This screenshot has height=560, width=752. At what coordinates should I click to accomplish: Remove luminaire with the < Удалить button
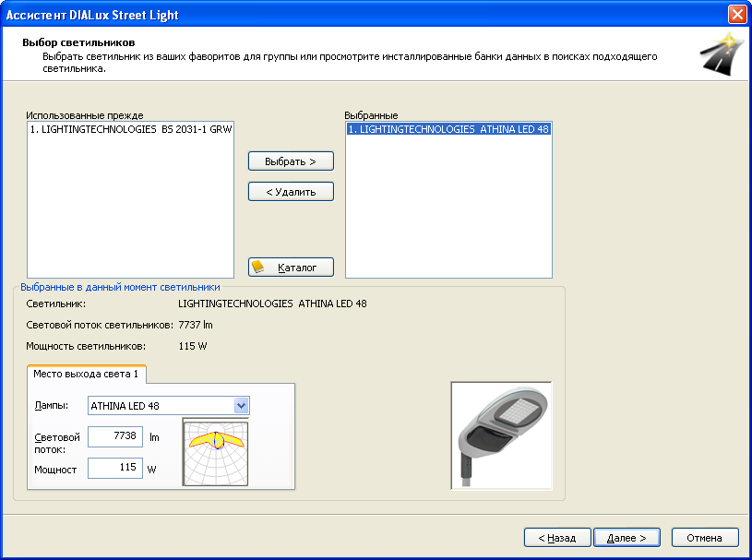(291, 192)
